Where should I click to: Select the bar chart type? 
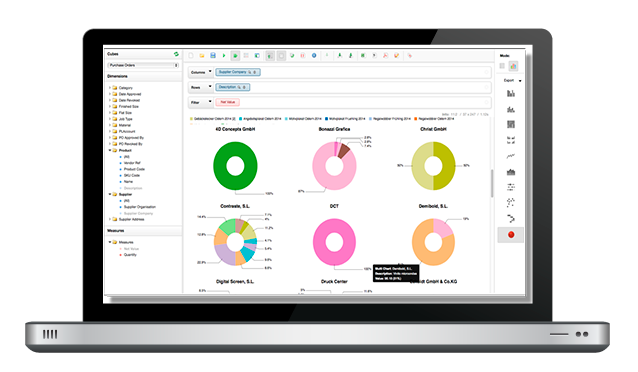tap(511, 94)
